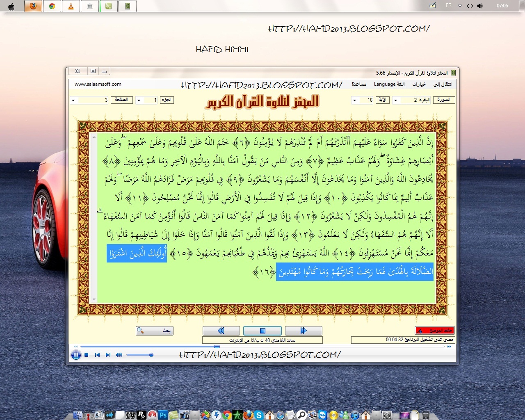Click the highlighted verse 16 text

tap(355, 272)
